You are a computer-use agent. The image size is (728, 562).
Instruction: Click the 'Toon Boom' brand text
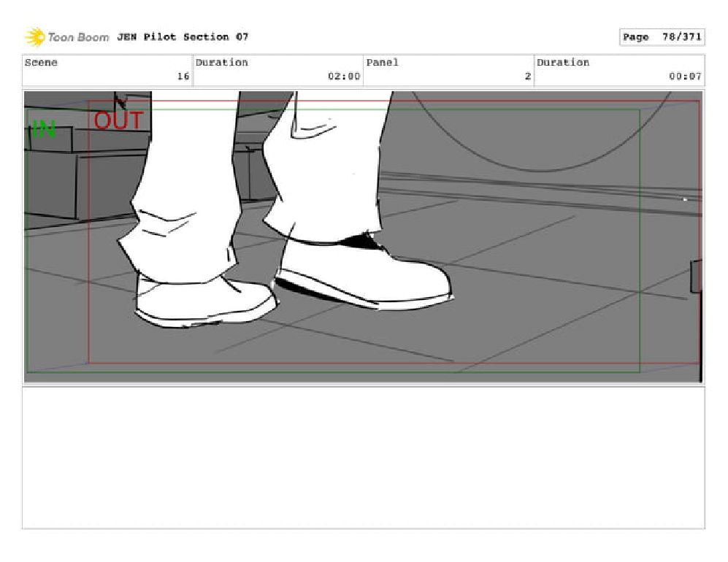click(x=78, y=37)
